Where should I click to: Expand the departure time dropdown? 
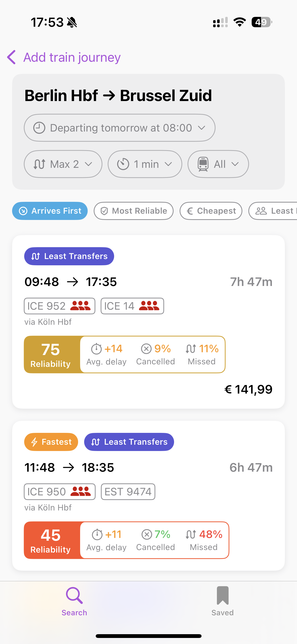(x=120, y=128)
